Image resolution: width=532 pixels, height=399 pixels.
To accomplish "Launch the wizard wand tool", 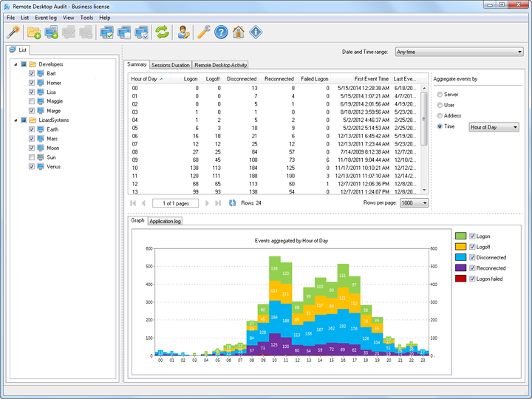I will (x=13, y=33).
